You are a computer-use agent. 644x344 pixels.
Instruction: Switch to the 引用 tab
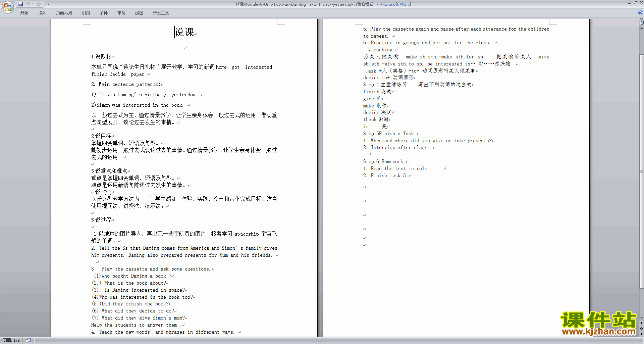pos(86,13)
